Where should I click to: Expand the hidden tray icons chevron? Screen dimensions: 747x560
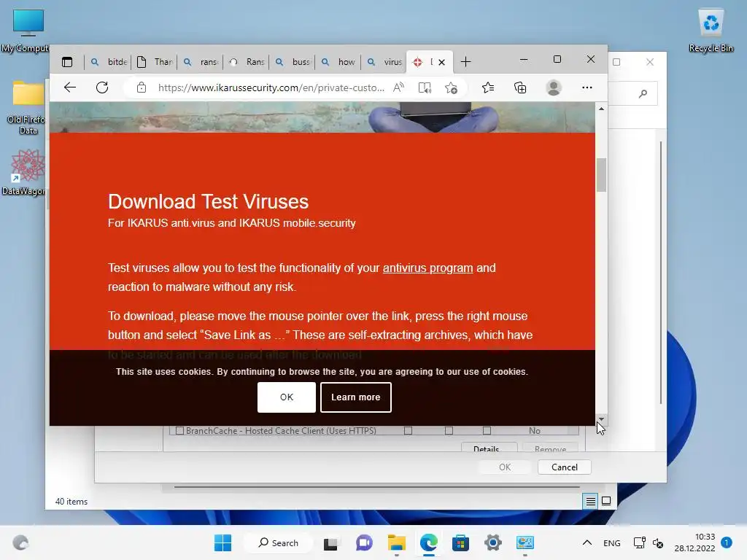[x=587, y=542]
